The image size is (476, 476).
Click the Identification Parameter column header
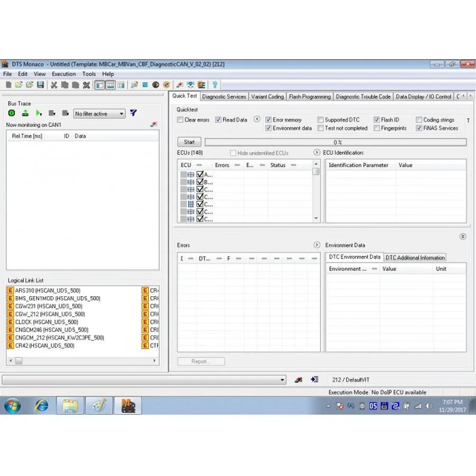[x=361, y=165]
